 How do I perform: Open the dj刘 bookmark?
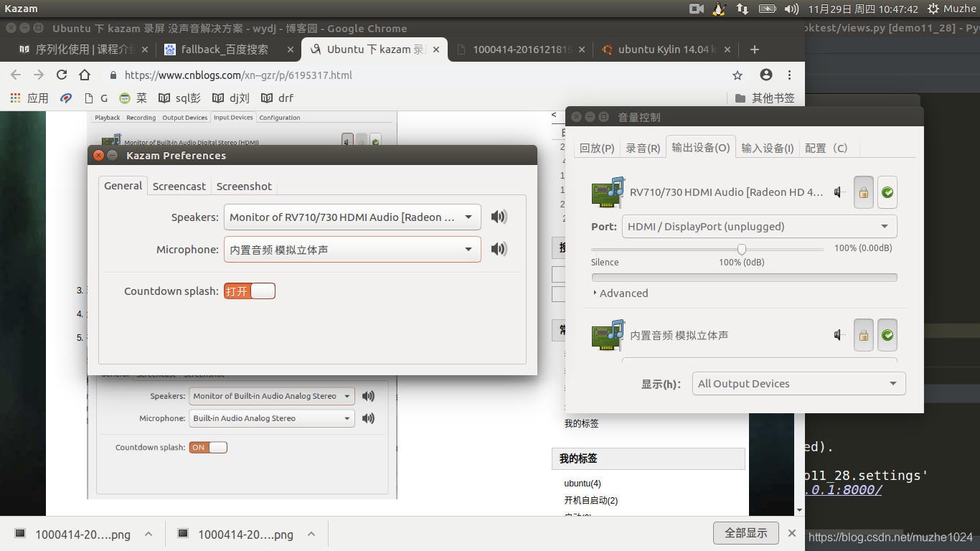tap(230, 98)
